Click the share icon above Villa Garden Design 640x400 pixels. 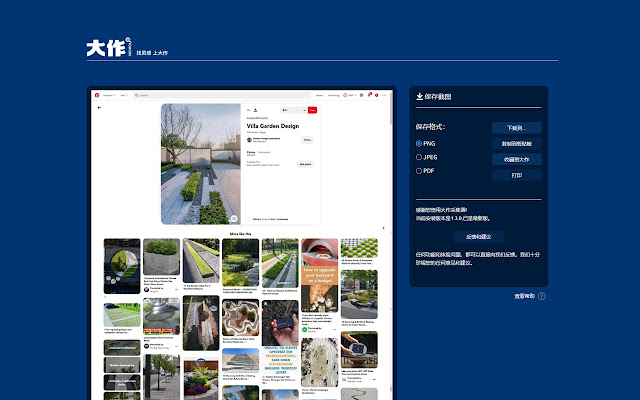click(255, 109)
